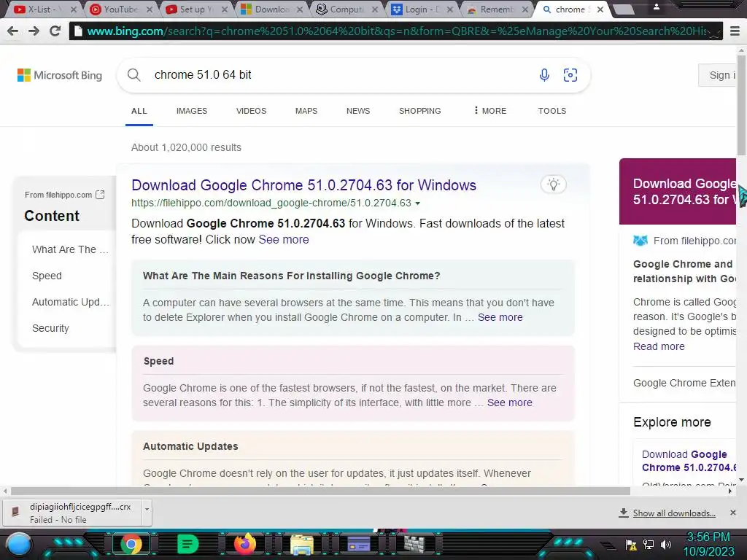The height and width of the screenshot is (560, 747).
Task: Click See more in Speed section
Action: 509,402
